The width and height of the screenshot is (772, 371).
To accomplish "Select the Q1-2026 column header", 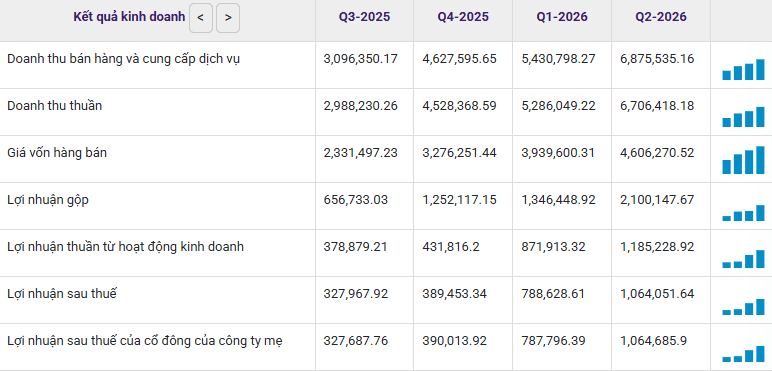I will (562, 17).
